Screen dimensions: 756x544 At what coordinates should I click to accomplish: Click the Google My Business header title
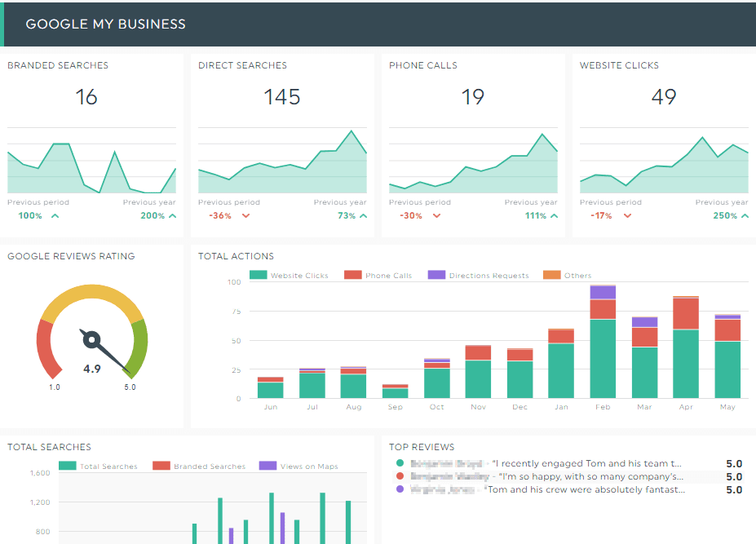coord(105,24)
